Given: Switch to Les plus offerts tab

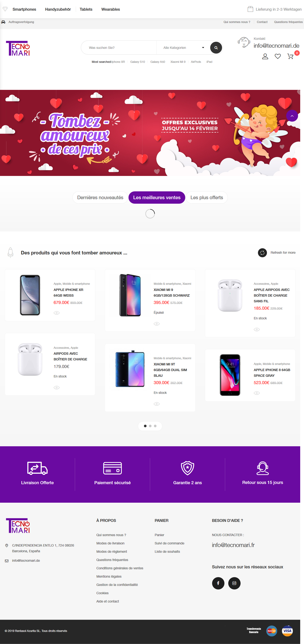Looking at the screenshot, I should click(207, 198).
